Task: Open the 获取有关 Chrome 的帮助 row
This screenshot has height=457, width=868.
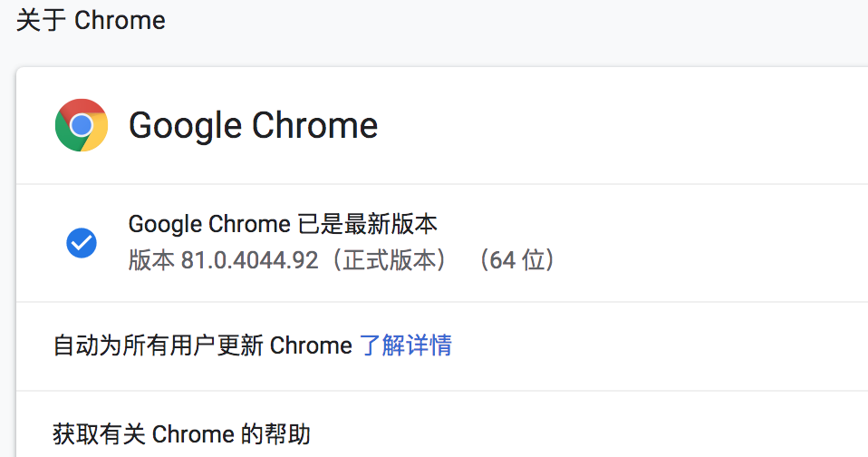Action: [181, 434]
